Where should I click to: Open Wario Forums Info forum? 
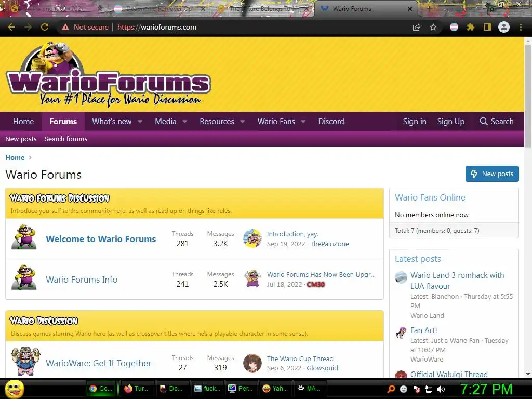click(82, 279)
